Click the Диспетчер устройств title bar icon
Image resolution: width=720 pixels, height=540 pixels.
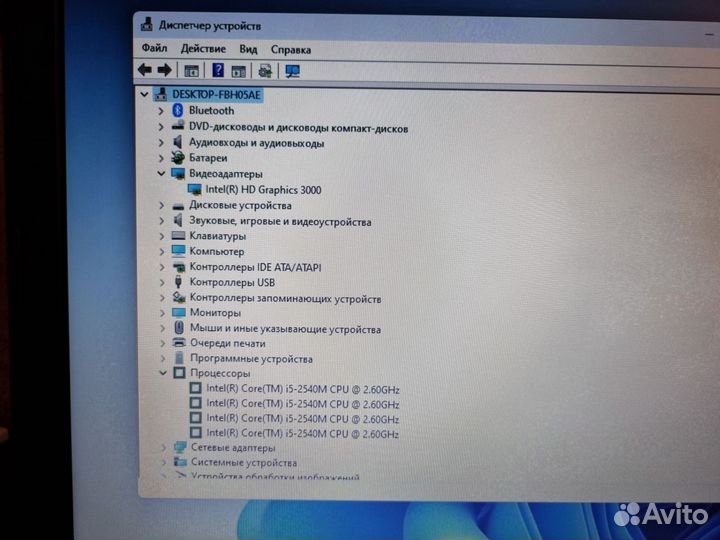[146, 24]
